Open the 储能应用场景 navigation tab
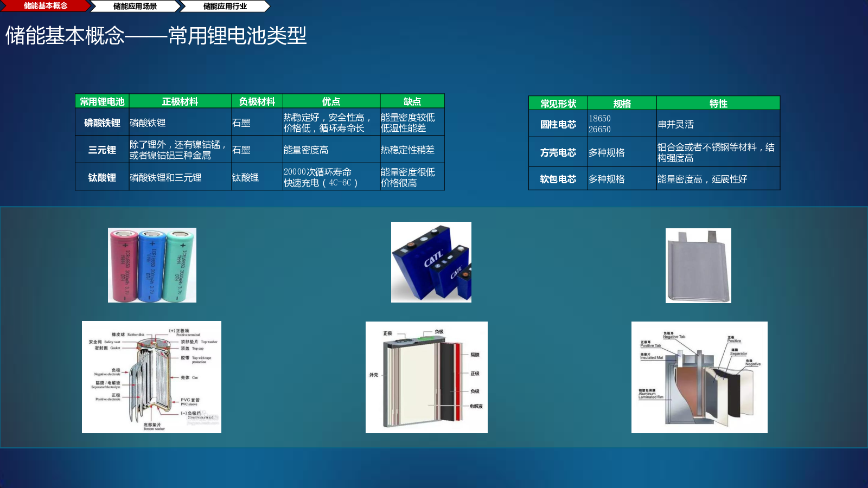 coord(135,6)
